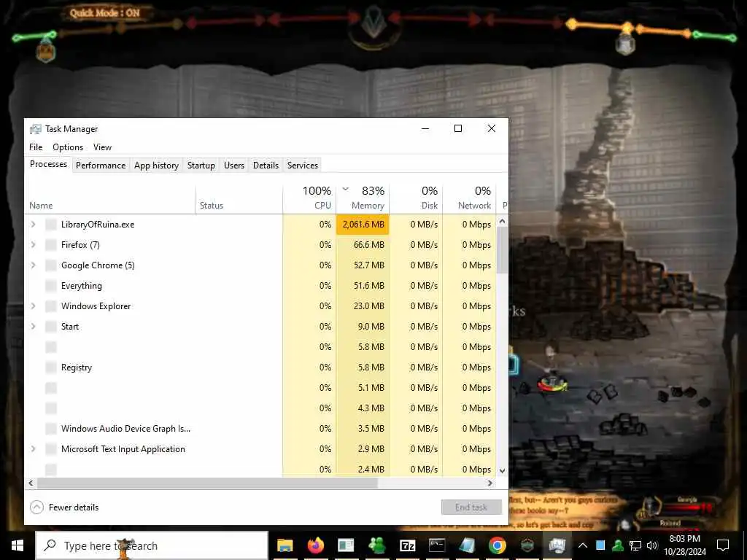Viewport: 747px width, 560px height.
Task: Click the process list scroll-down arrow
Action: pyautogui.click(x=502, y=470)
